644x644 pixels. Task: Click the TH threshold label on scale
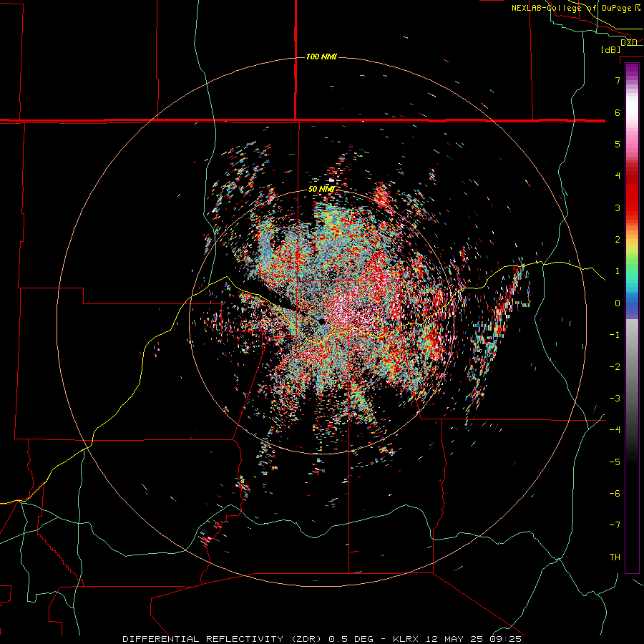(615, 557)
